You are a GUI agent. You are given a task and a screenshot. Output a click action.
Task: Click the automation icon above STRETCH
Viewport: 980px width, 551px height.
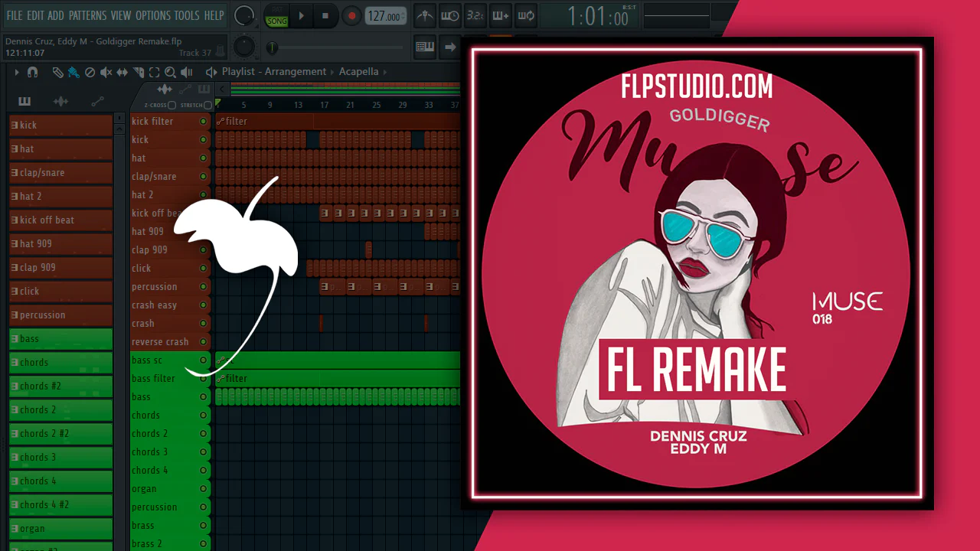[x=185, y=90]
